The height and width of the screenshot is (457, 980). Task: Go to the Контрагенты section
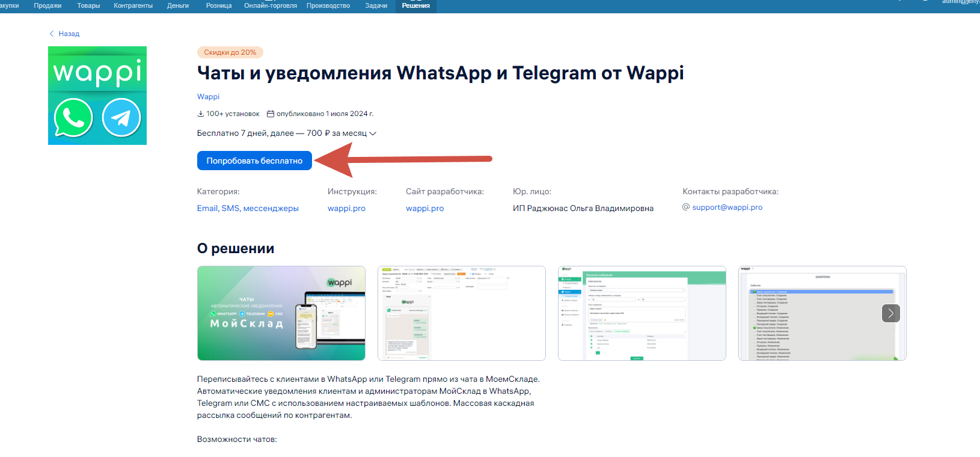point(133,5)
